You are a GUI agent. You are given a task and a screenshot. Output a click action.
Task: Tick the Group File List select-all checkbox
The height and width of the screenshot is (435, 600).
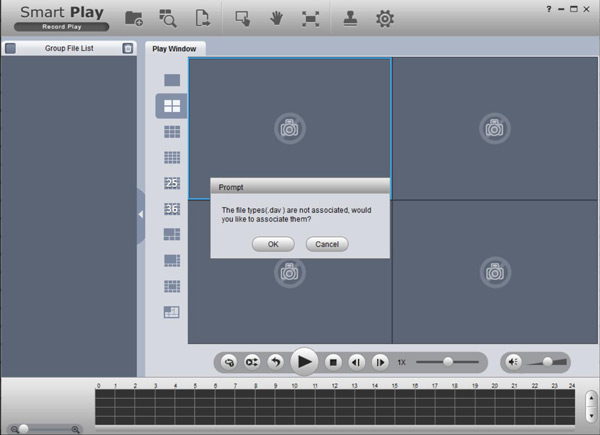pos(11,48)
